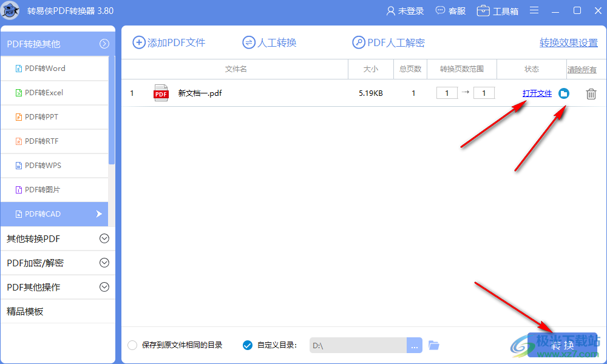Screen dimensions: 607x364
Task: Select PDF转RTF in sidebar
Action: point(54,141)
